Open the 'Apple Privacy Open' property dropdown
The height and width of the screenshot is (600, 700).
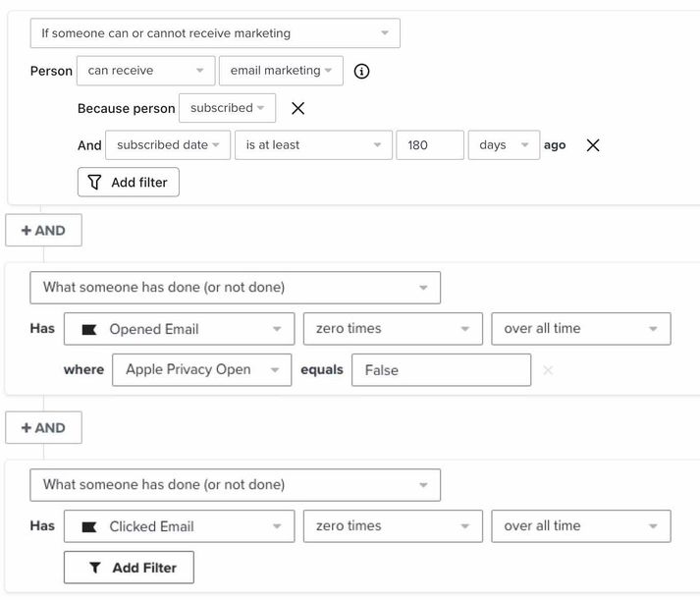tap(201, 370)
